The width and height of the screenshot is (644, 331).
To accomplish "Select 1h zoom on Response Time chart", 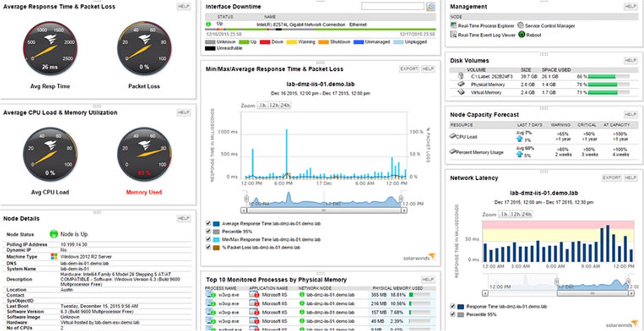I will [262, 105].
